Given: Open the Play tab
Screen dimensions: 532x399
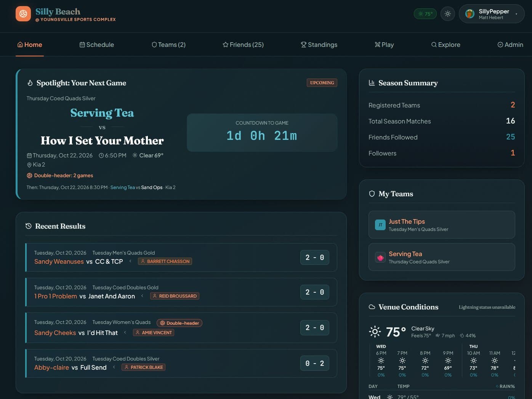Looking at the screenshot, I should click(x=384, y=45).
